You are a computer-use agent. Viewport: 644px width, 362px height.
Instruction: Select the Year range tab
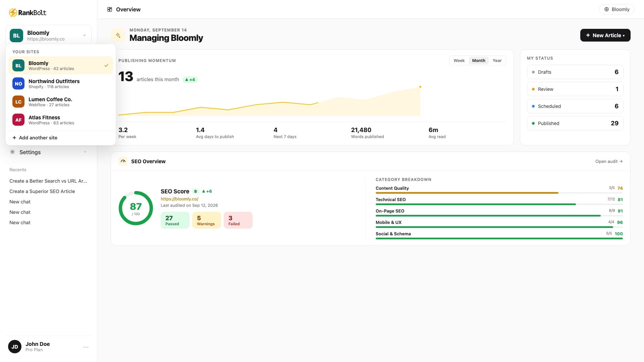pos(497,61)
